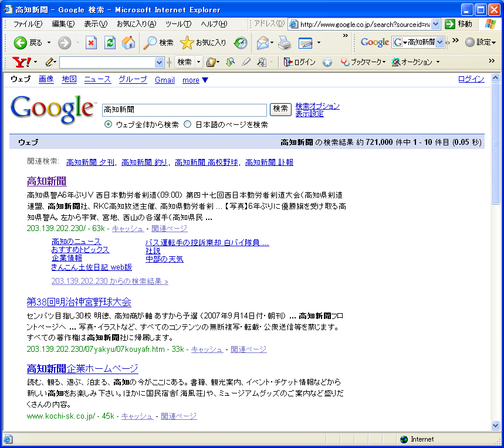Viewport: 504px width, 448px height.
Task: Click the Mail envelope icon
Action: coord(263,42)
